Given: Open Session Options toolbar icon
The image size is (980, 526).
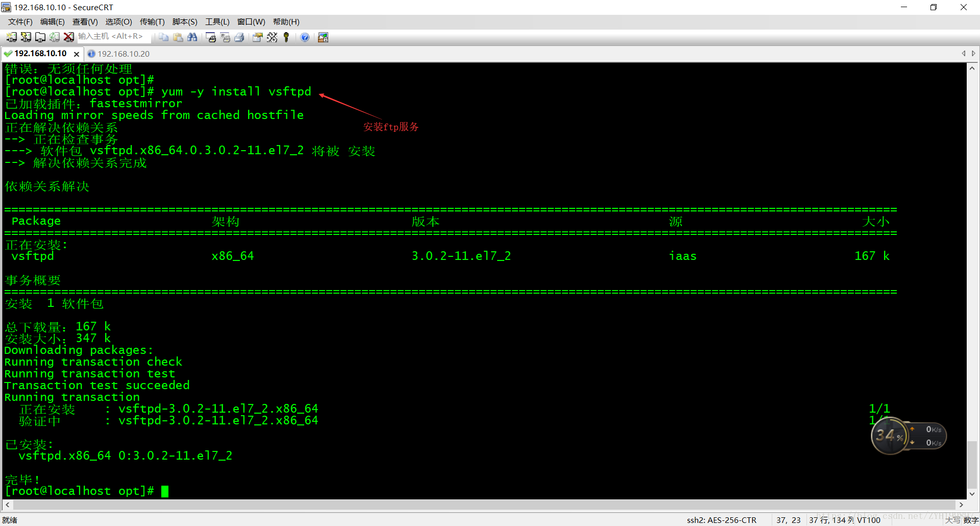Looking at the screenshot, I should coord(257,37).
